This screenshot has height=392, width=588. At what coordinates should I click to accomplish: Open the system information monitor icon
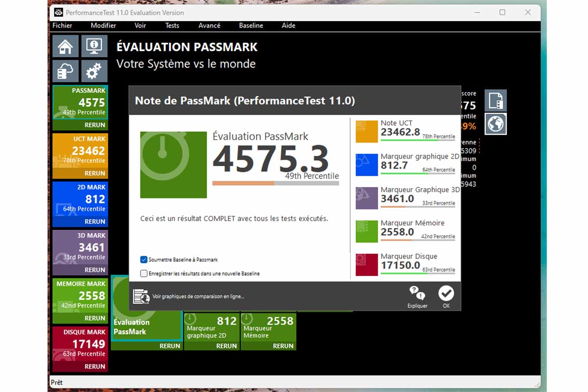(94, 47)
